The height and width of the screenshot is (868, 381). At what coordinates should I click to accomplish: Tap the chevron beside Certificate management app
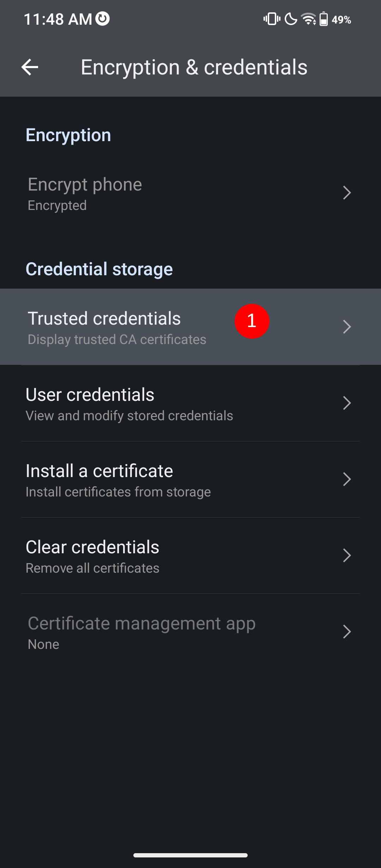pyautogui.click(x=347, y=632)
